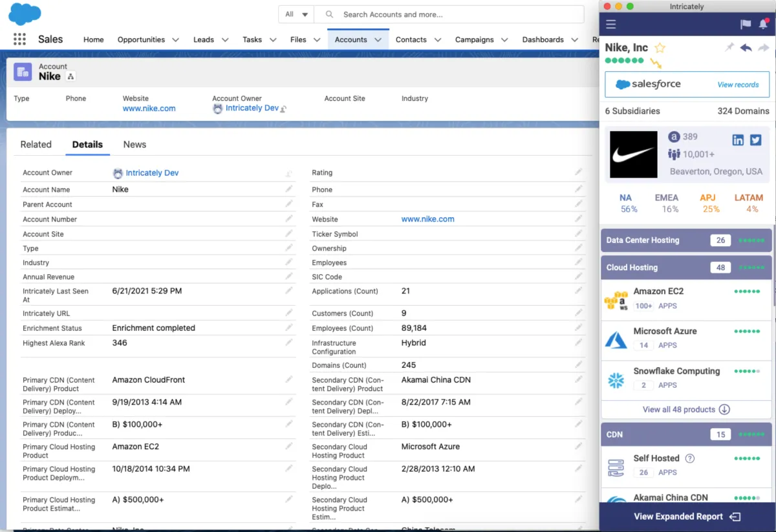This screenshot has width=776, height=532.
Task: View account hierarchy icon next to Nike
Action: [x=71, y=77]
